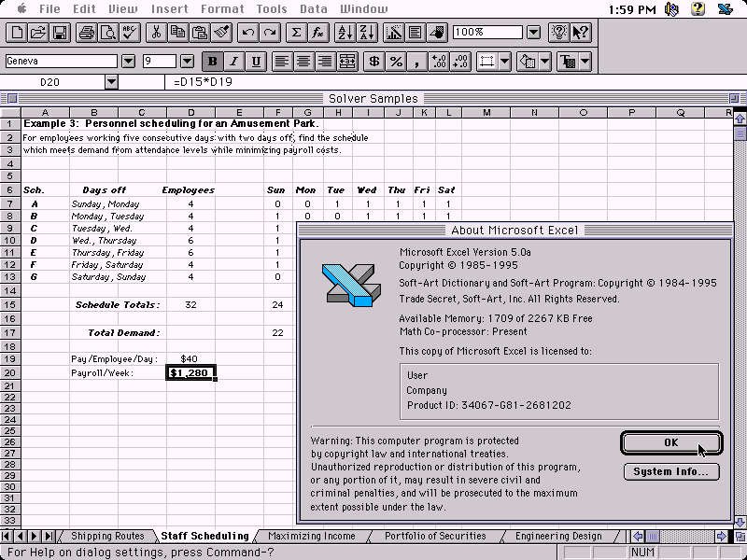
Task: Click the System Info... button
Action: [x=671, y=472]
